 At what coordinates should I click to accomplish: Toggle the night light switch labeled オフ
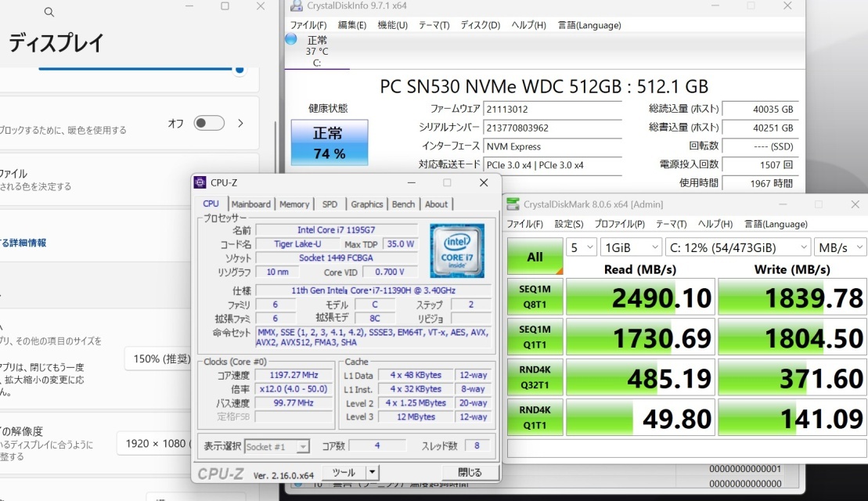pyautogui.click(x=209, y=123)
